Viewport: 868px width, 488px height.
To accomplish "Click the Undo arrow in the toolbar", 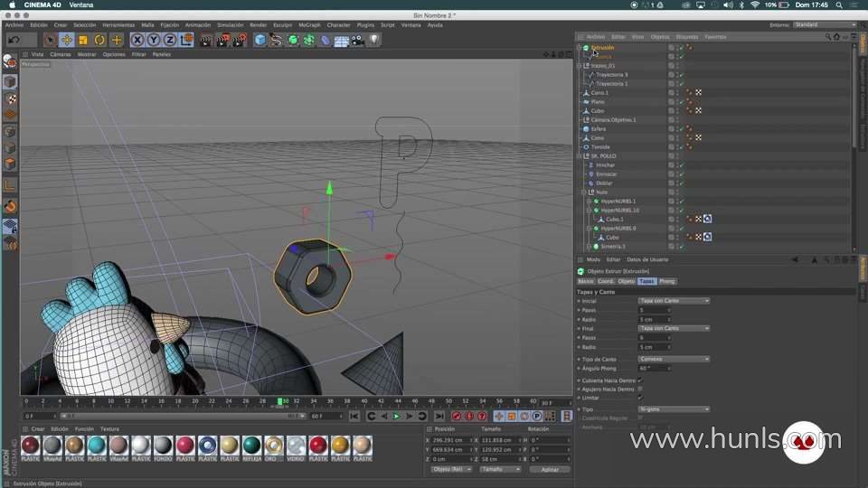I will click(x=14, y=40).
